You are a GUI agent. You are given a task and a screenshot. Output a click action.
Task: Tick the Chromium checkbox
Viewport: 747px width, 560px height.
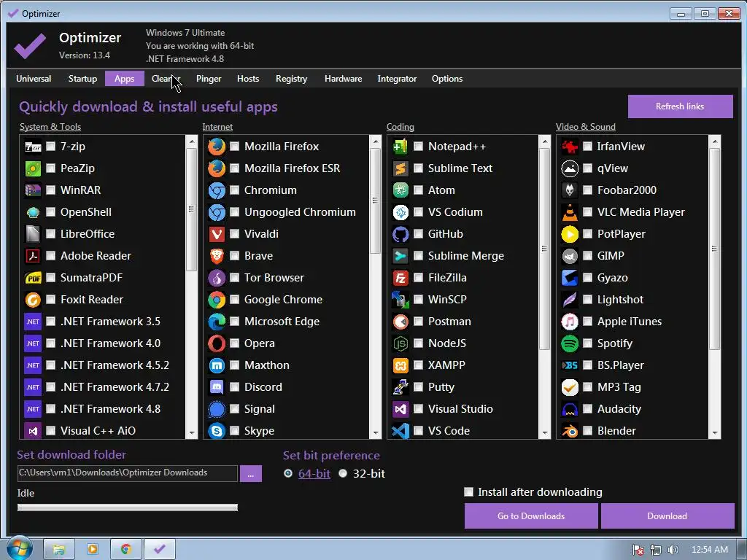(x=234, y=190)
